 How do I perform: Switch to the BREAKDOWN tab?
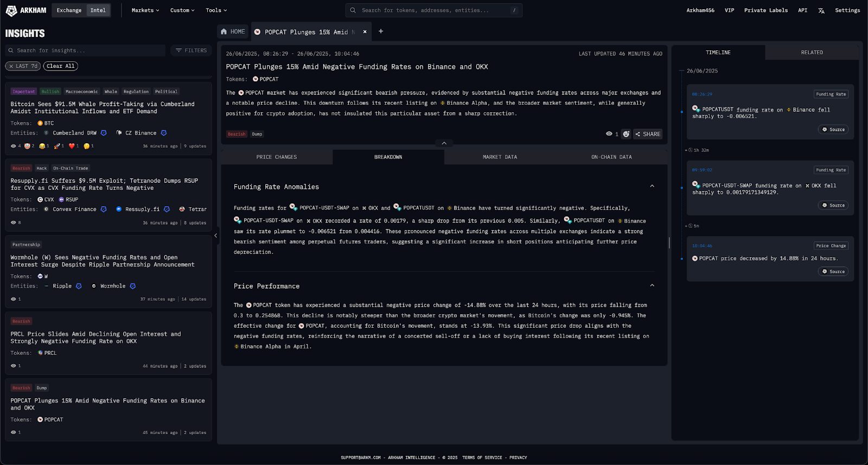tap(388, 157)
